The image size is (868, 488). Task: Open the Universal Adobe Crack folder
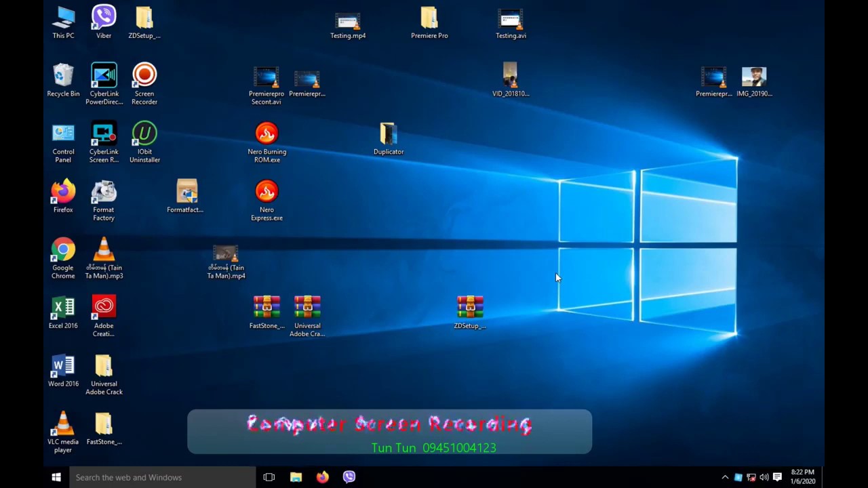pyautogui.click(x=104, y=375)
